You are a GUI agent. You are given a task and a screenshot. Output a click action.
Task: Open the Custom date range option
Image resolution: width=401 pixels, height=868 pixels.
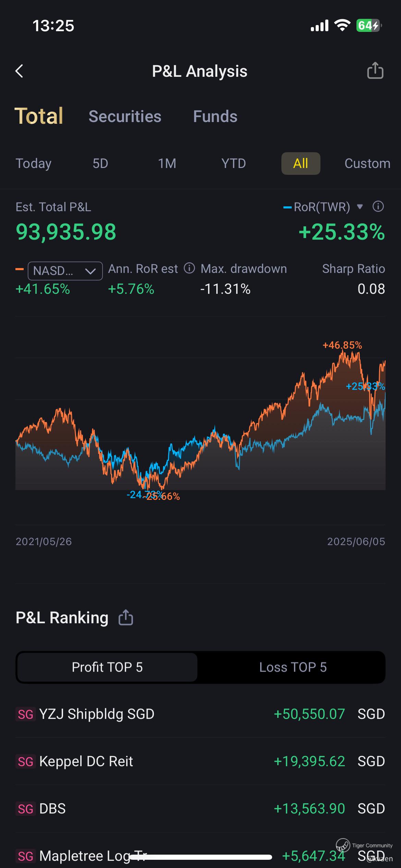coord(367,164)
